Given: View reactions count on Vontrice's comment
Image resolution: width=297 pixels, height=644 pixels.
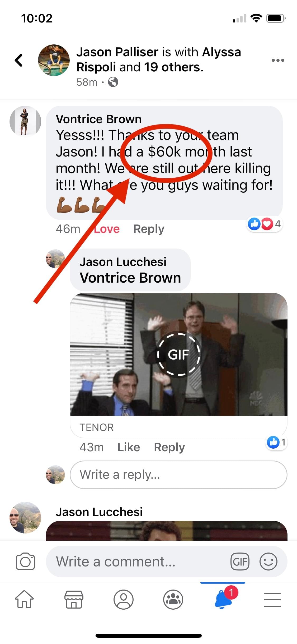Looking at the screenshot, I should pos(265,224).
